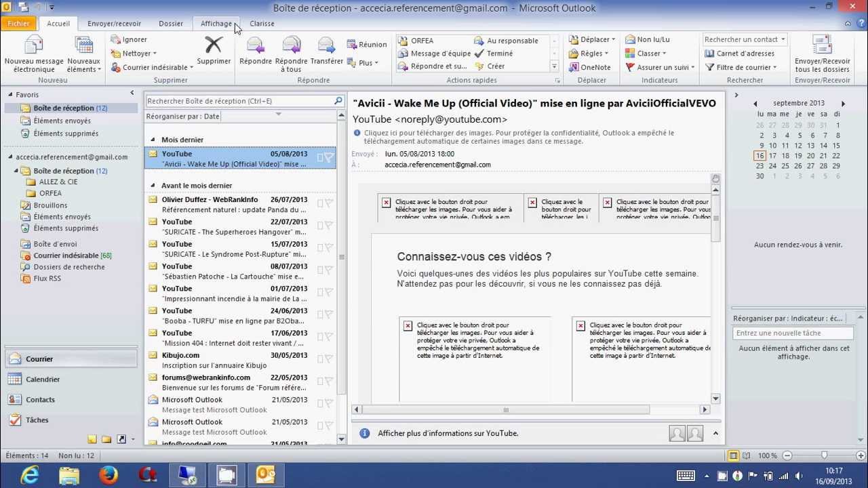Open Internet Explorer from the taskbar
Image resolution: width=868 pixels, height=488 pixels.
coord(29,475)
